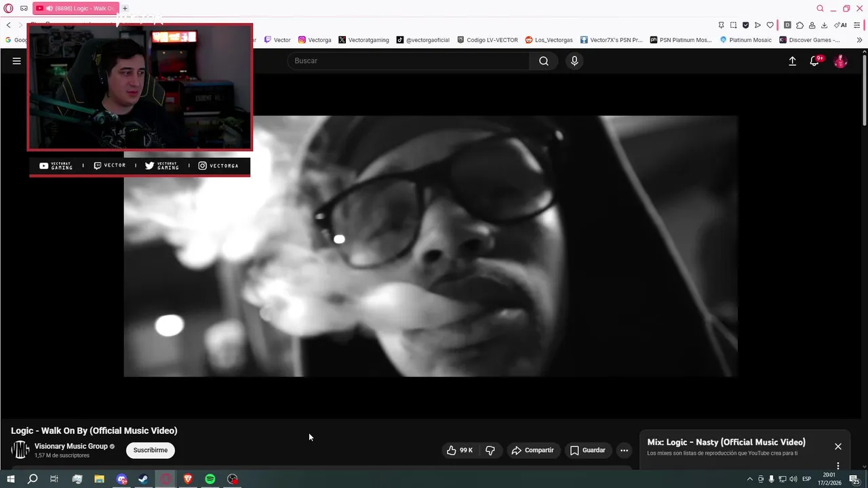868x488 pixels.
Task: Open the YouTube upload/create icon
Action: (792, 61)
